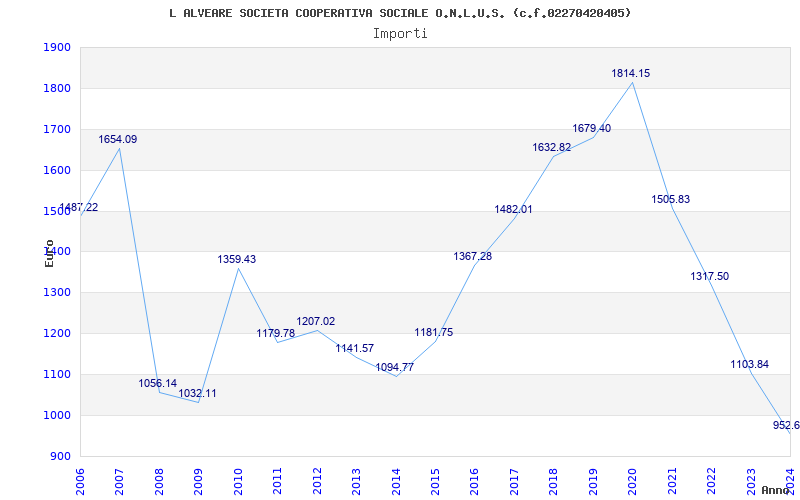Click x-axis year 2022
Screen dimensions: 800x500
click(712, 481)
